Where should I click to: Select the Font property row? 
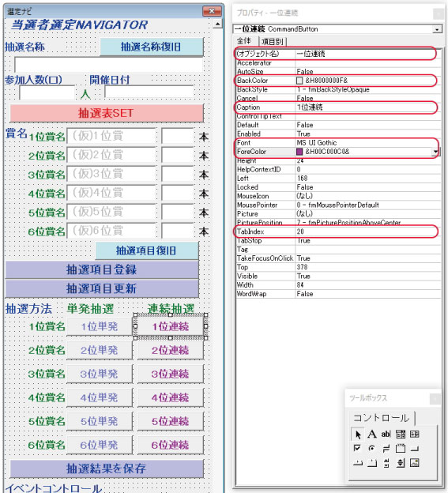(x=338, y=143)
